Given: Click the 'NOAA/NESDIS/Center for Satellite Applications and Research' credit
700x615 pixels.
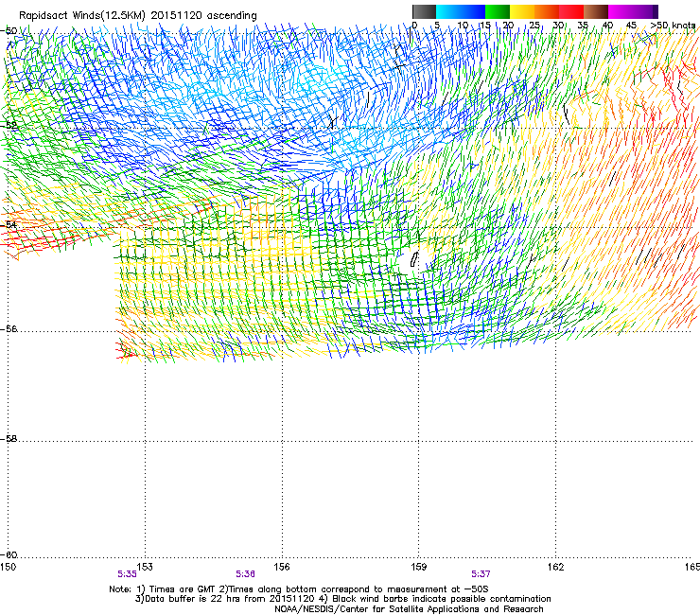Looking at the screenshot, I should tap(409, 609).
